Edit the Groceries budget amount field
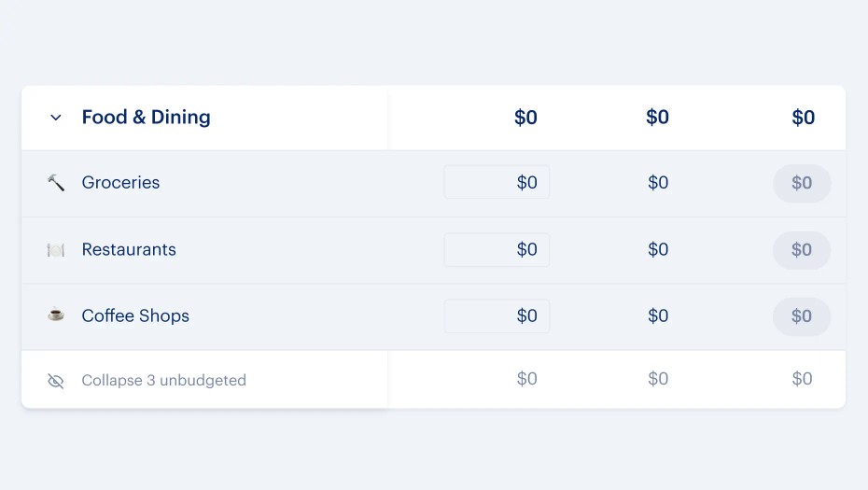This screenshot has width=868, height=490. (497, 183)
